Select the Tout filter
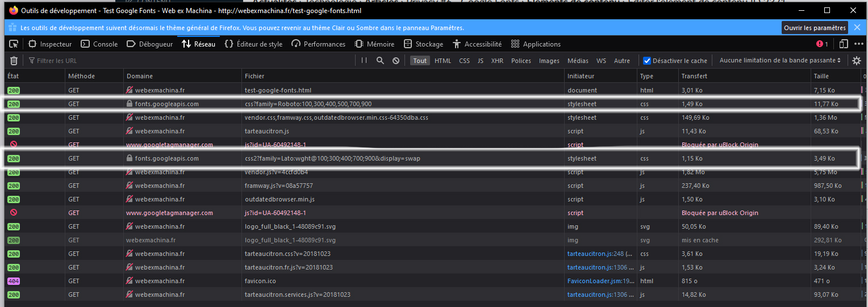Viewport: 868px width, 307px height. click(x=420, y=61)
